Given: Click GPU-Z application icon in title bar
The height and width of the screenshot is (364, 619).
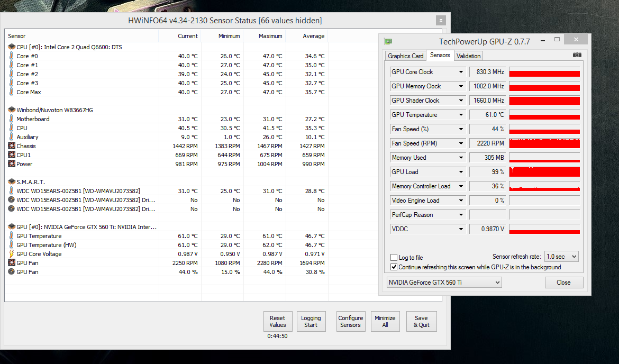Looking at the screenshot, I should pyautogui.click(x=388, y=41).
